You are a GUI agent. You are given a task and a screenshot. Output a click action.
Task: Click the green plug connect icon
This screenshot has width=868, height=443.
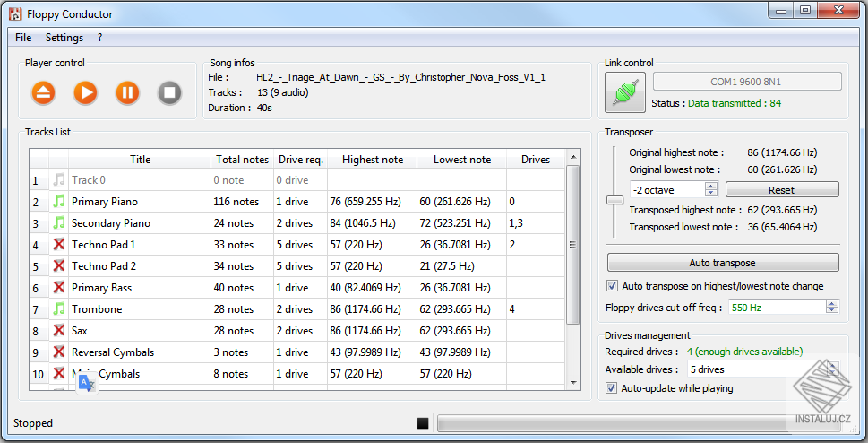pyautogui.click(x=625, y=92)
